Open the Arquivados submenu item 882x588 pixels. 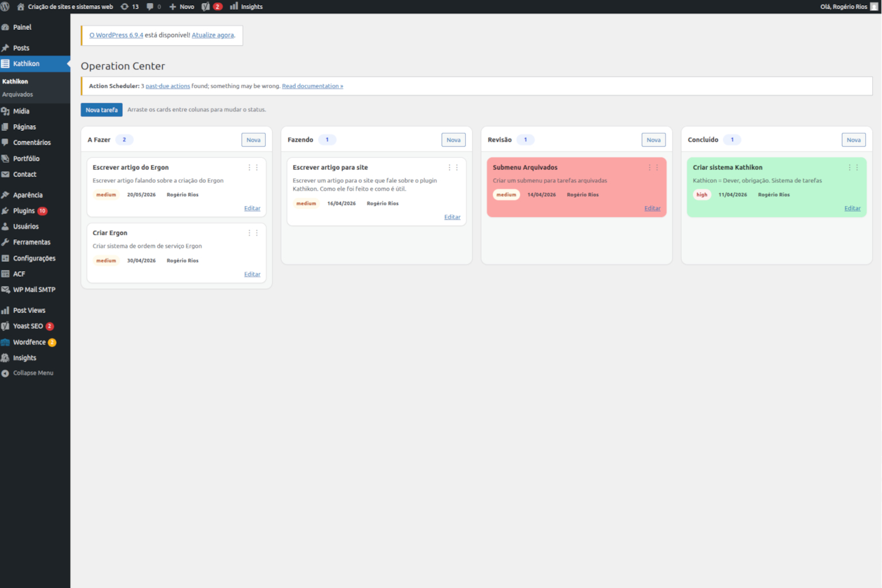(18, 94)
